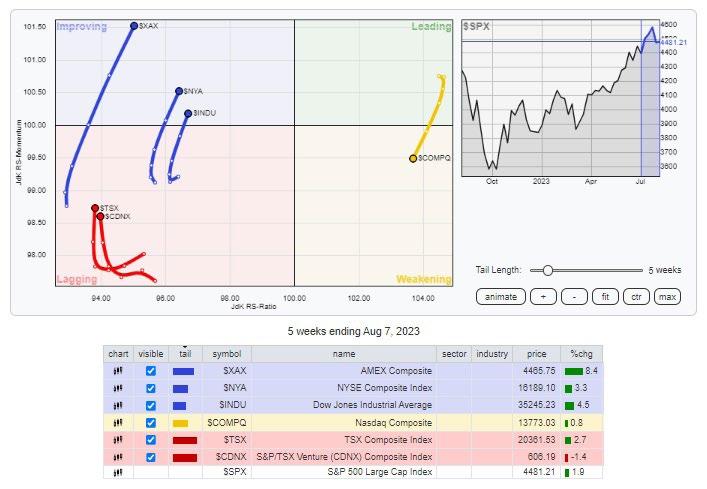The height and width of the screenshot is (489, 707).
Task: Click the max button
Action: click(667, 297)
